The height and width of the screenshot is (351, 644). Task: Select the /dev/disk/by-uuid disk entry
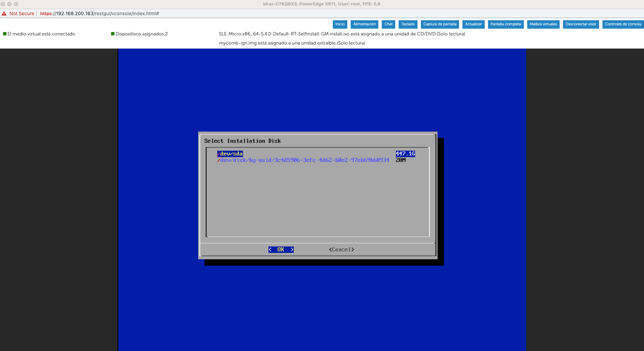coord(303,160)
